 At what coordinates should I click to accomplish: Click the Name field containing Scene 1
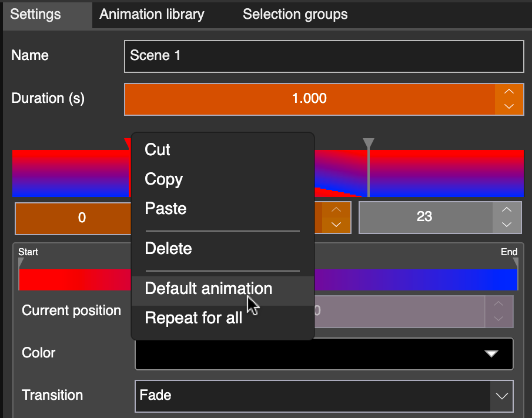[324, 56]
